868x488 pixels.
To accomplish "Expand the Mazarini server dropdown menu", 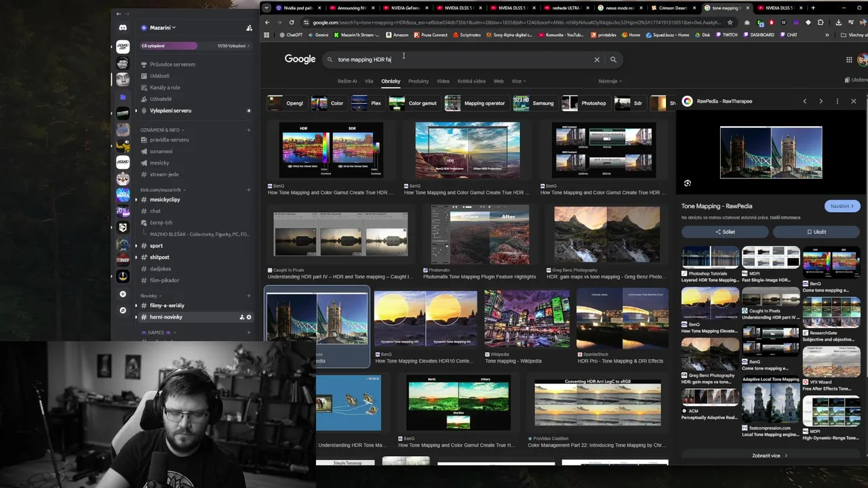I will click(163, 28).
